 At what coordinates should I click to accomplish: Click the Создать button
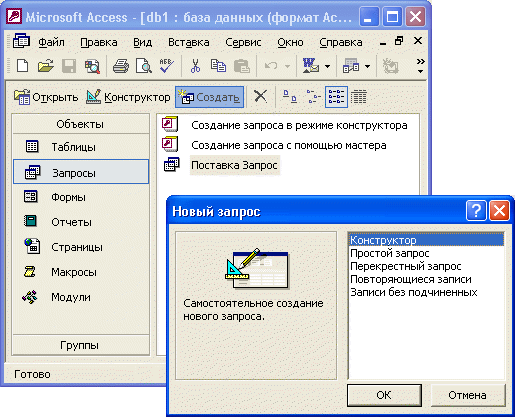[x=209, y=97]
